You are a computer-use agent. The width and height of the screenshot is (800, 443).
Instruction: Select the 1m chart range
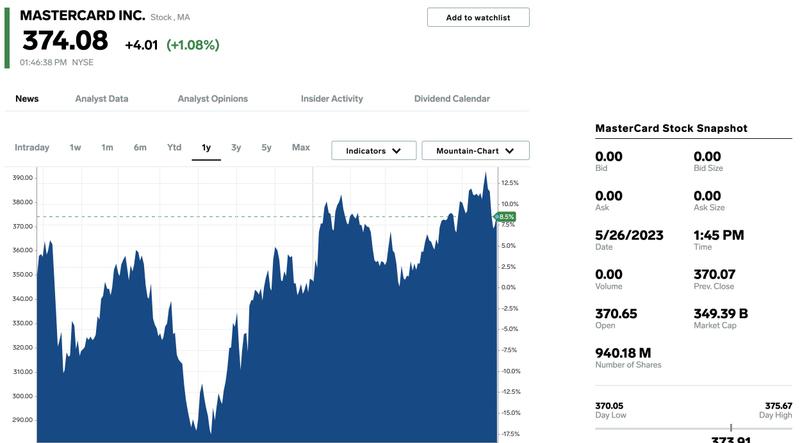(x=107, y=147)
